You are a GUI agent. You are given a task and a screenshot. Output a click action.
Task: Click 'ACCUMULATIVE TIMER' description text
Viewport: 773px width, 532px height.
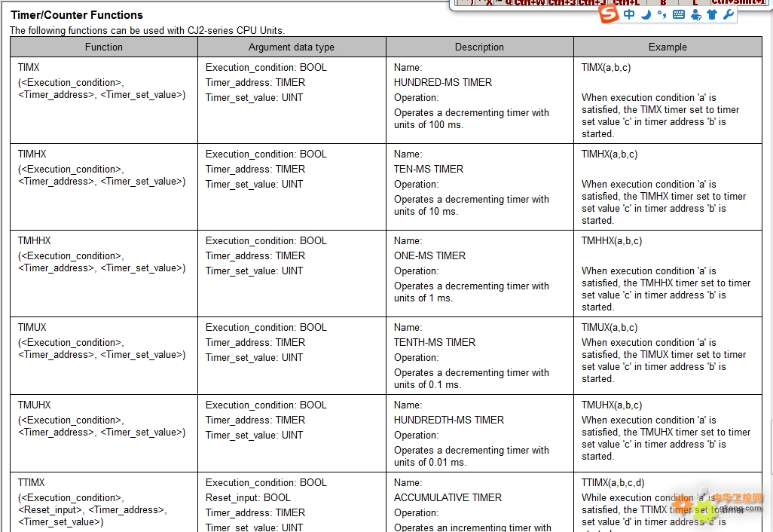point(448,497)
